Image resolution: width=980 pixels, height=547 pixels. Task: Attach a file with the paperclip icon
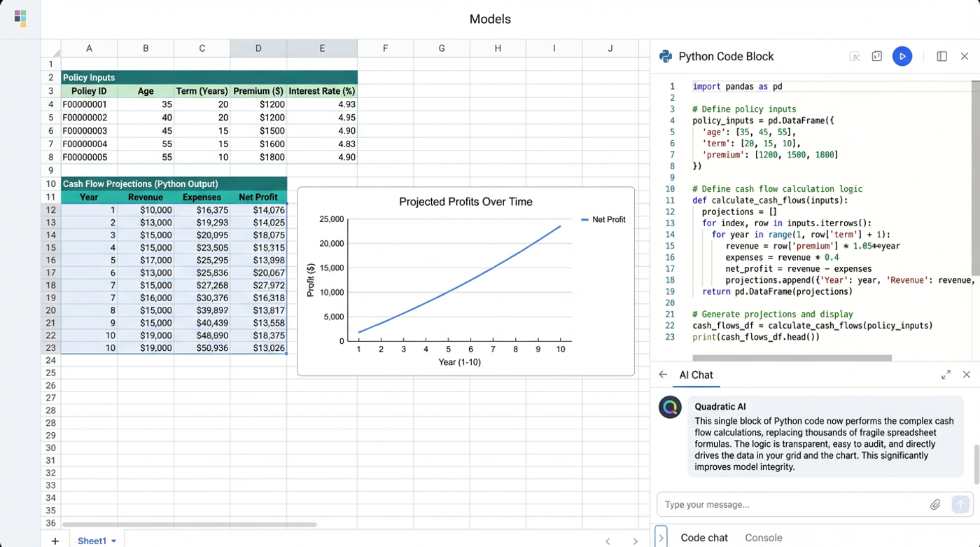935,504
